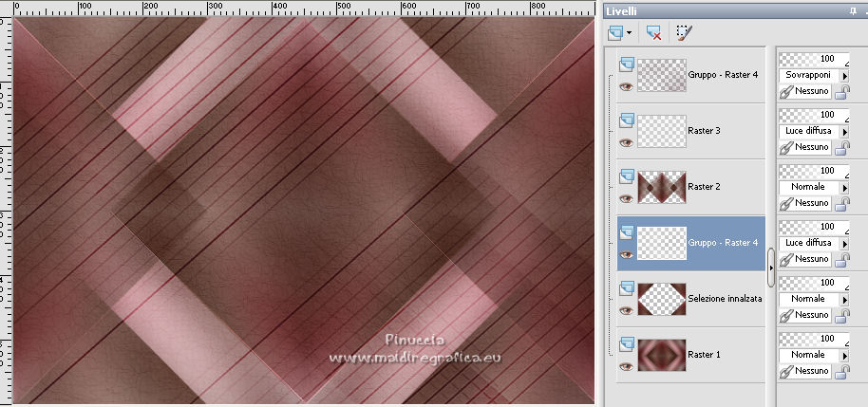Select the Raster 2 layer thumbnail
Screen dimensions: 868x407
point(662,187)
